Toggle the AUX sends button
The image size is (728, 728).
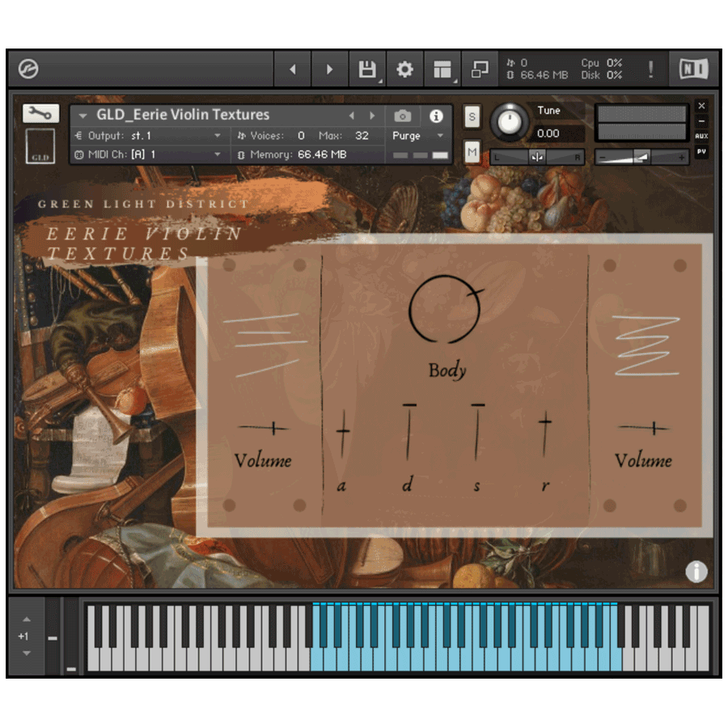pyautogui.click(x=701, y=136)
